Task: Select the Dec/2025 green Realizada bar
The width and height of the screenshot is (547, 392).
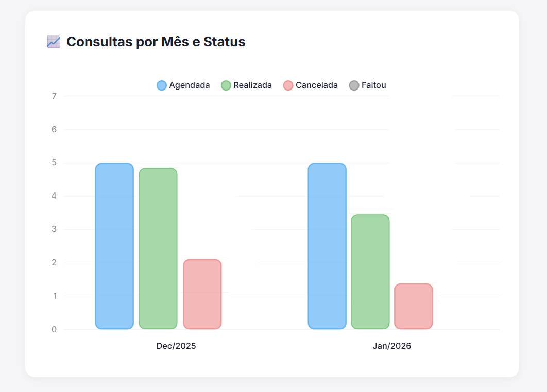Action: 158,248
